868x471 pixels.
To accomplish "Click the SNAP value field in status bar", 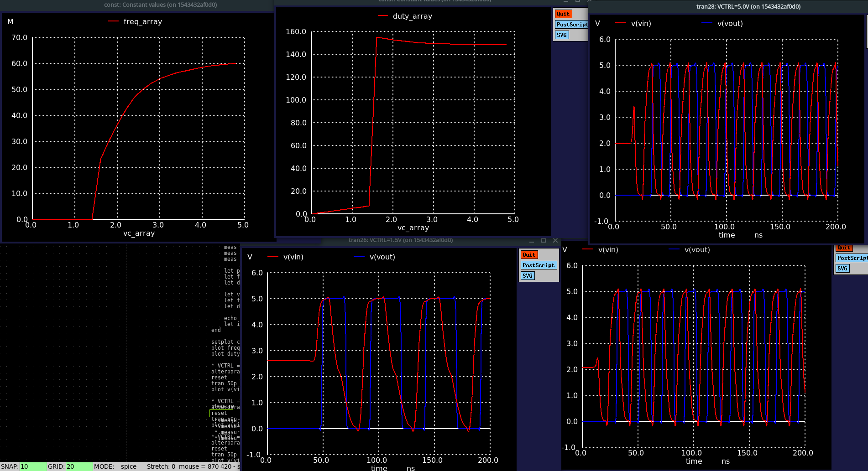I will click(33, 466).
